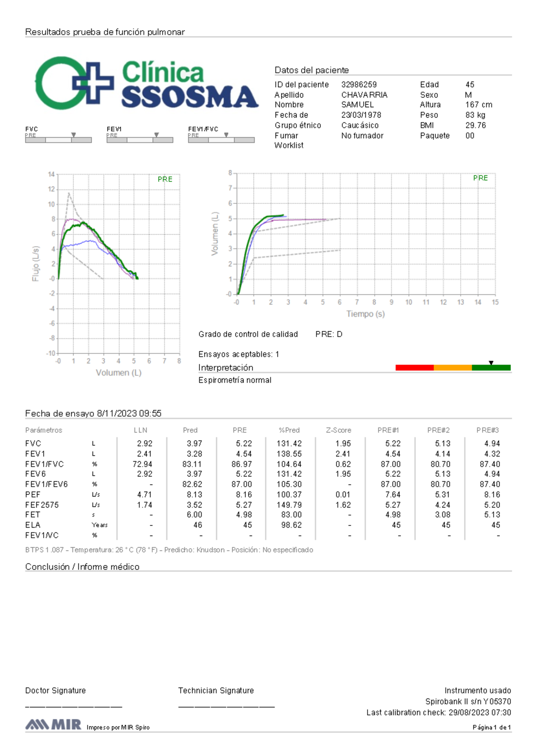This screenshot has width=534, height=756.
Task: Click the red segment of the interpretation bar
Action: coord(414,368)
